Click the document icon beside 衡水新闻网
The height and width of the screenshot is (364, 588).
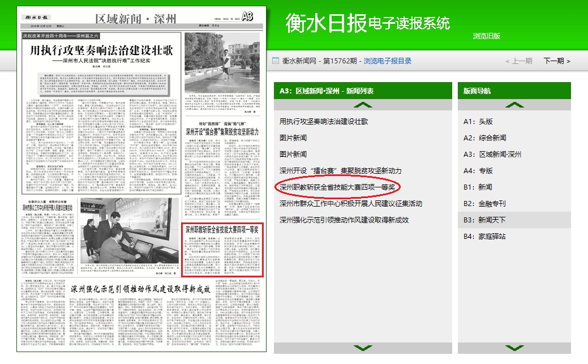(x=276, y=61)
